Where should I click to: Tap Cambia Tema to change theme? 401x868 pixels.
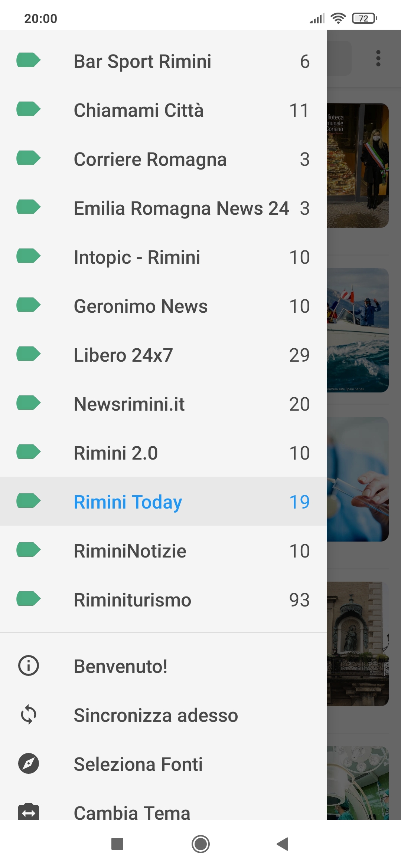point(132,812)
